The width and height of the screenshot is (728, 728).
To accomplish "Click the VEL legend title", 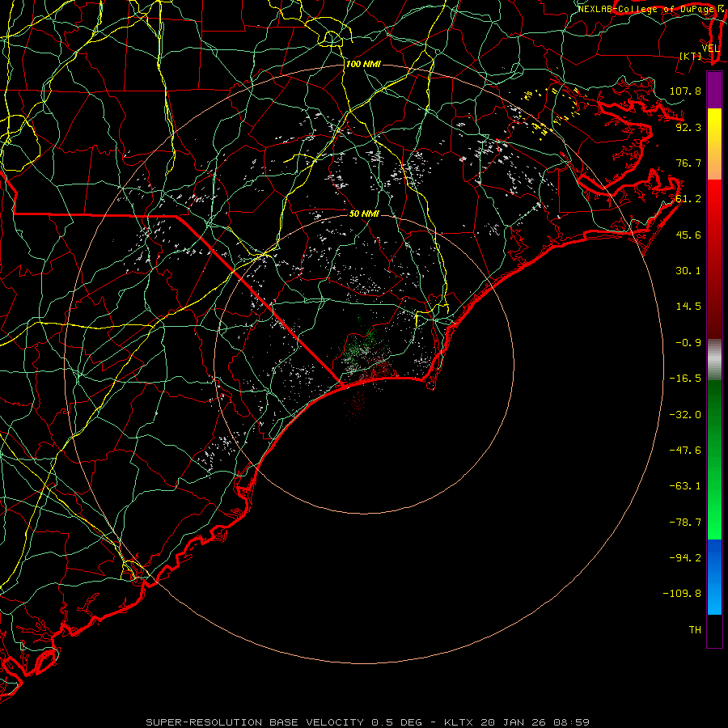I will pyautogui.click(x=710, y=49).
